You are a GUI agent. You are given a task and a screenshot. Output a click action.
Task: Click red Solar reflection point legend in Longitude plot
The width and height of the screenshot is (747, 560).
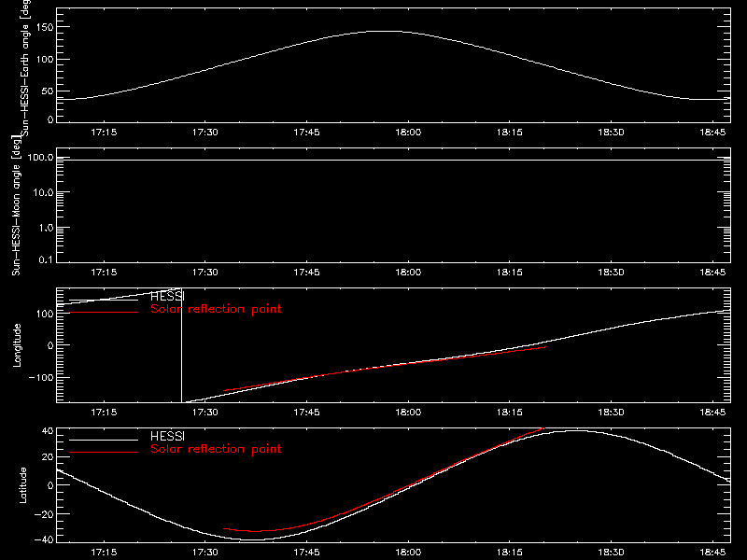[216, 309]
